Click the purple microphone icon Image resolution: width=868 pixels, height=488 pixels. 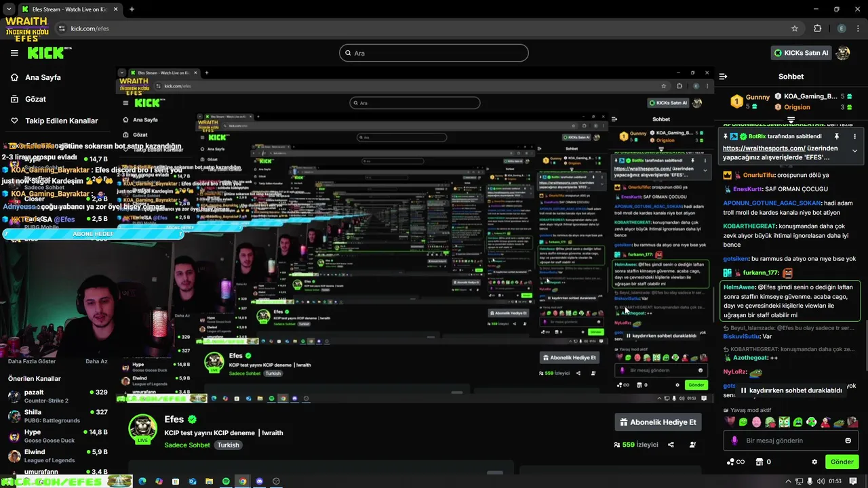[734, 441]
